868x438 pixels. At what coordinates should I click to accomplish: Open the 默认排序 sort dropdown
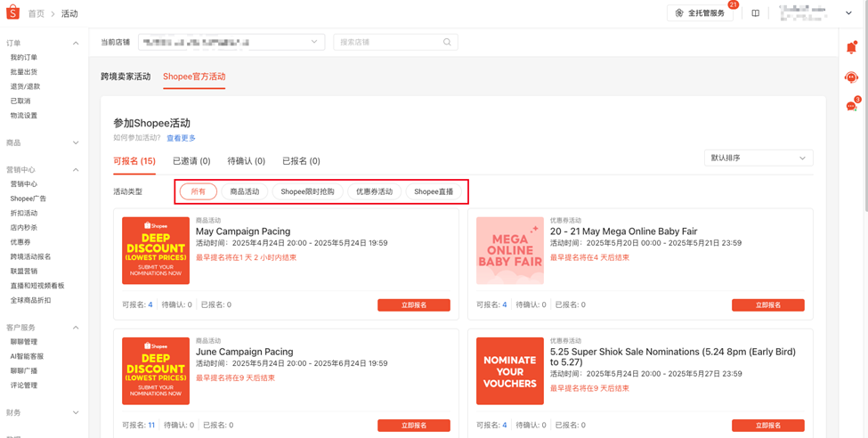click(758, 158)
